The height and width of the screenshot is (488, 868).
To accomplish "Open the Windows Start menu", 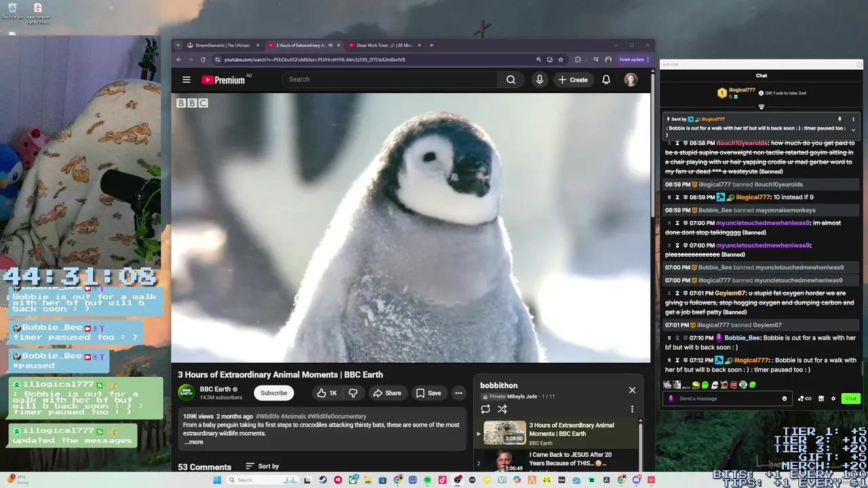I will [217, 480].
